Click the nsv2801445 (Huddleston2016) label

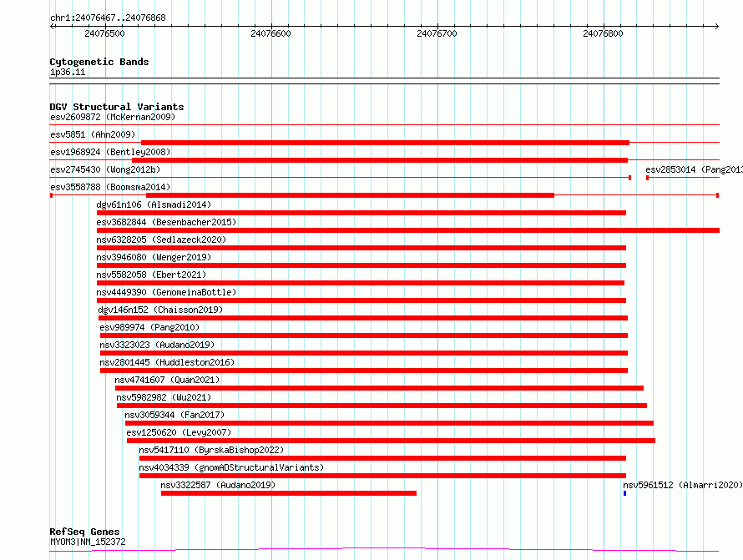167,362
